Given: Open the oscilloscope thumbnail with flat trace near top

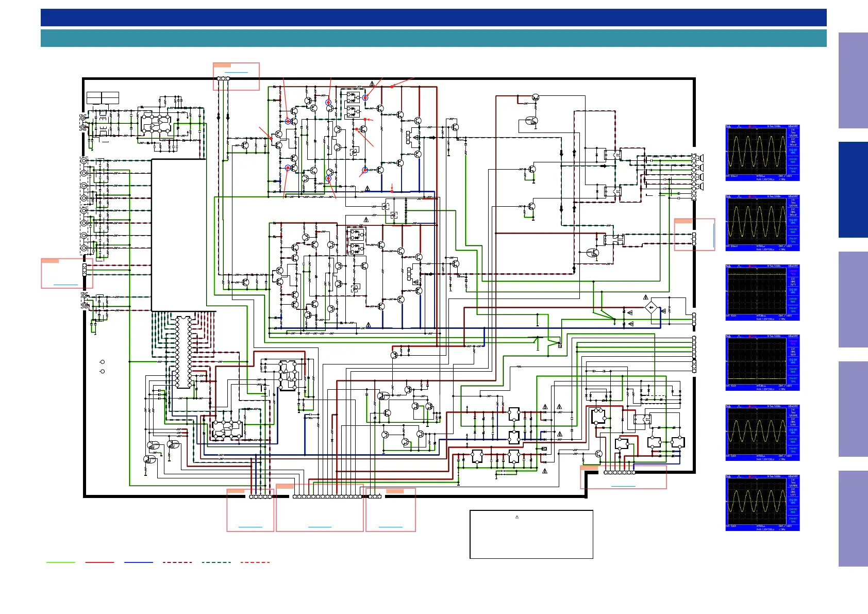Looking at the screenshot, I should coord(762,293).
